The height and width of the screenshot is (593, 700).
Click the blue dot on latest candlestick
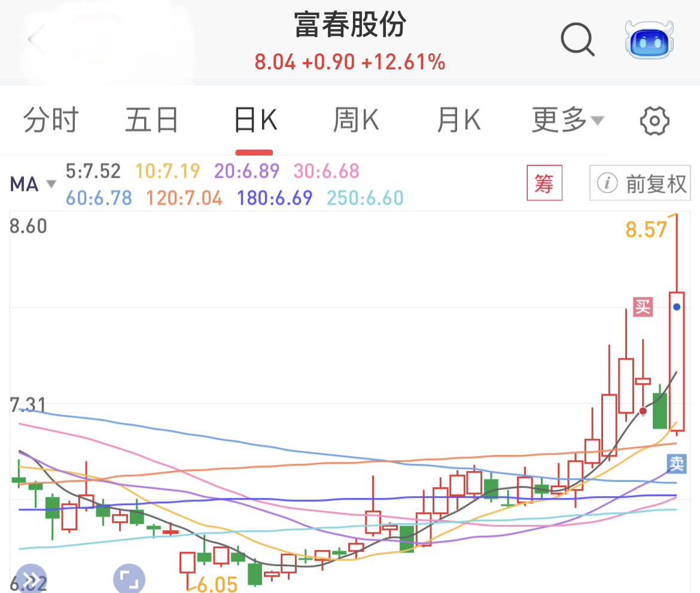(x=677, y=307)
